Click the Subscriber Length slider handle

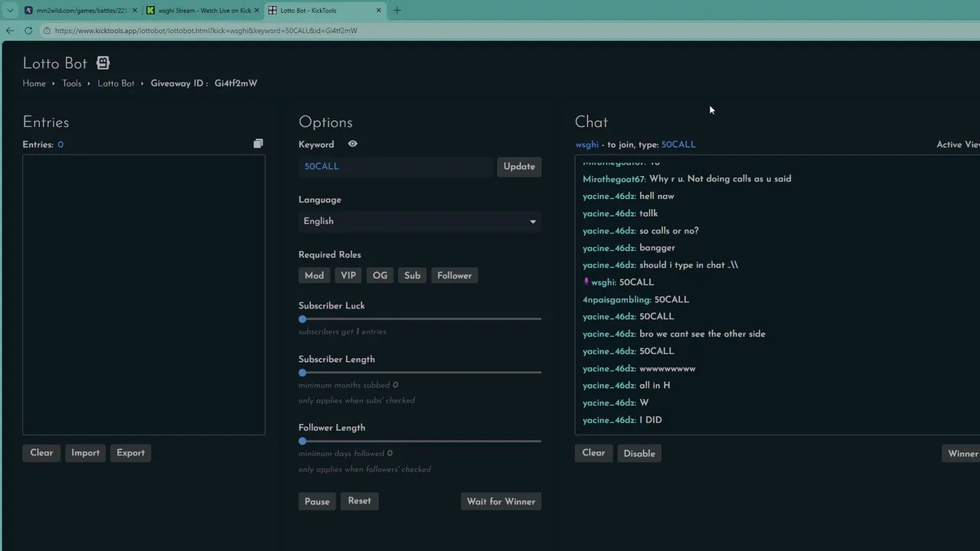[x=302, y=373]
